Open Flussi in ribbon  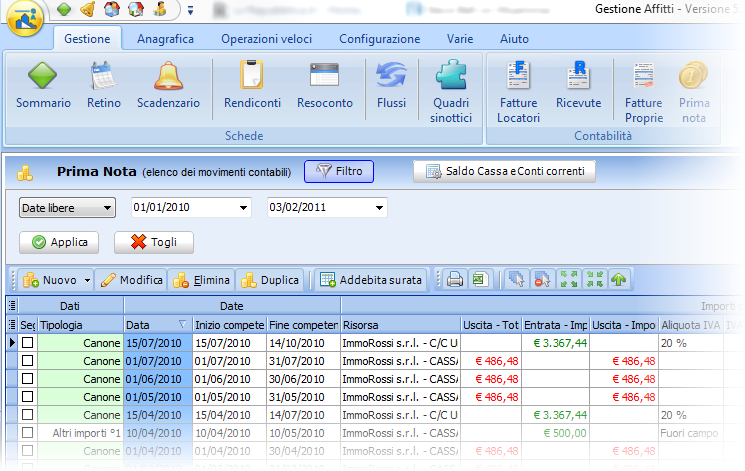pyautogui.click(x=391, y=86)
